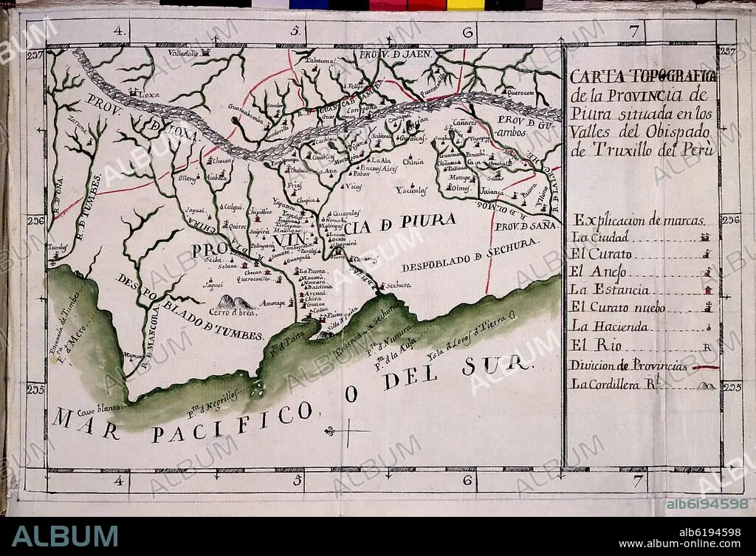Viewport: 756px width, 556px height.
Task: Click the Jaianca place name
Action: click(492, 192)
